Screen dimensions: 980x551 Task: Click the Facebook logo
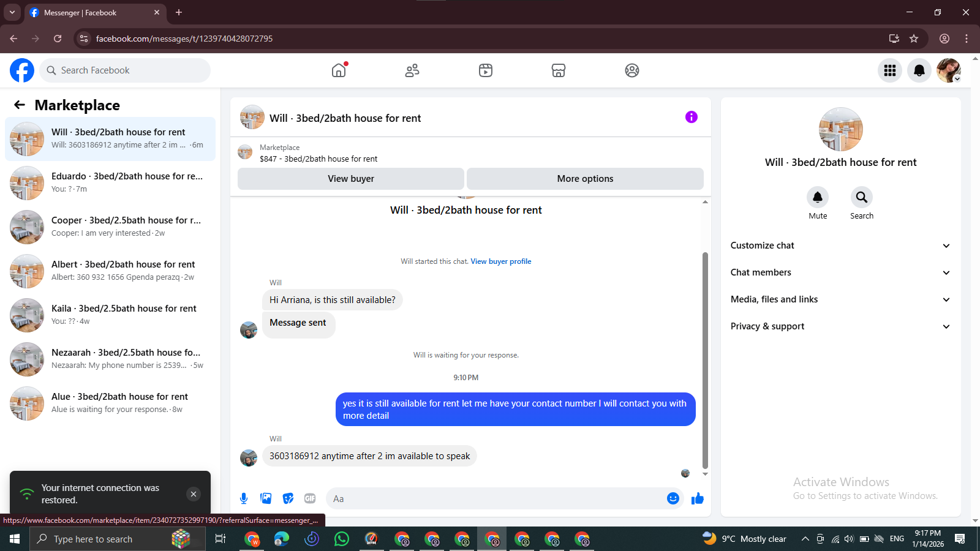(x=22, y=70)
